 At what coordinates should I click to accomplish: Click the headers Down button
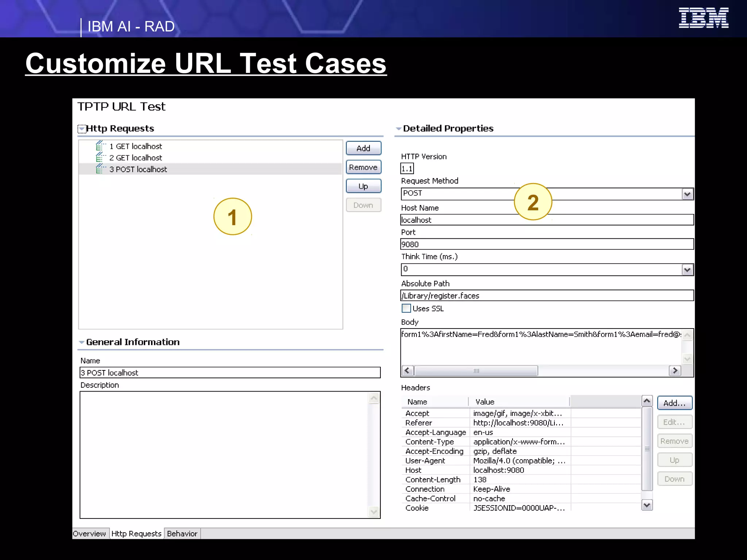[675, 479]
